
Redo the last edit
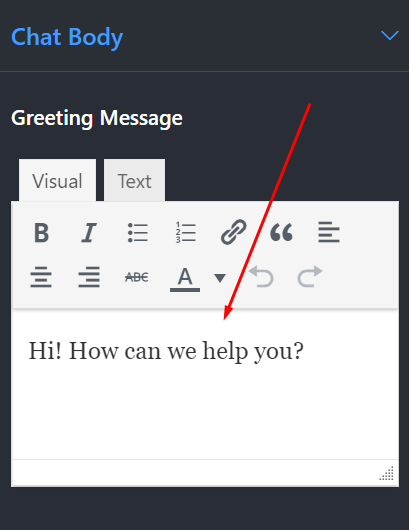click(x=310, y=276)
